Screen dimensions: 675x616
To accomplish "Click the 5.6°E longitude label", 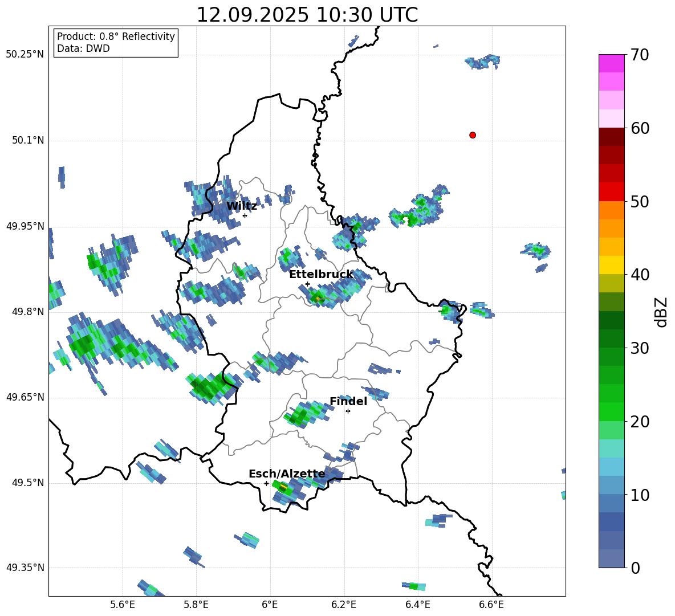I will point(122,605).
